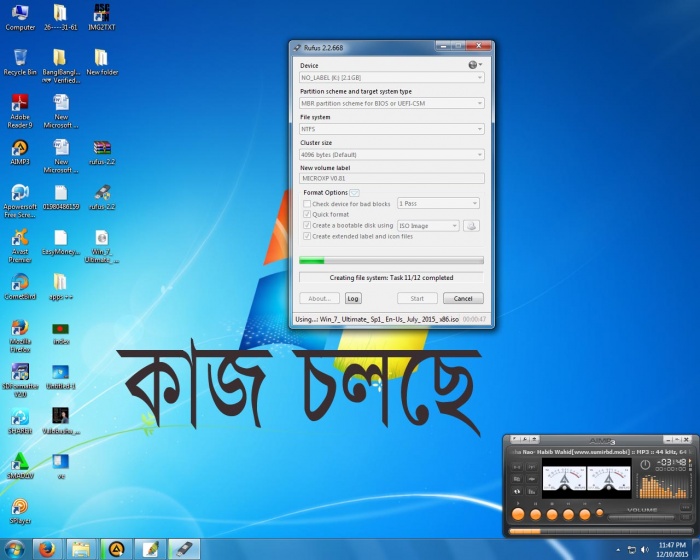Viewport: 700px width, 560px height.
Task: Click the AIMP taskbar icon
Action: click(116, 548)
